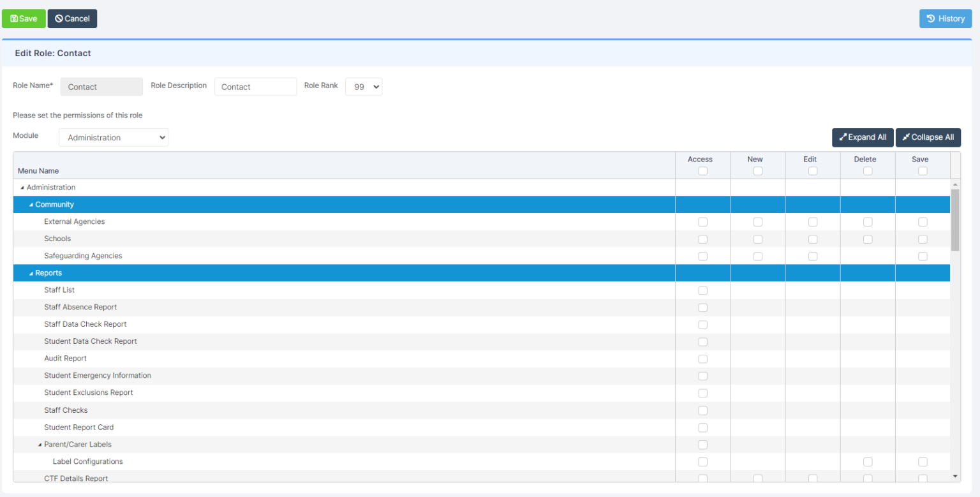Enable Delete permission for Schools
Viewport: 980px width, 497px height.
(867, 239)
